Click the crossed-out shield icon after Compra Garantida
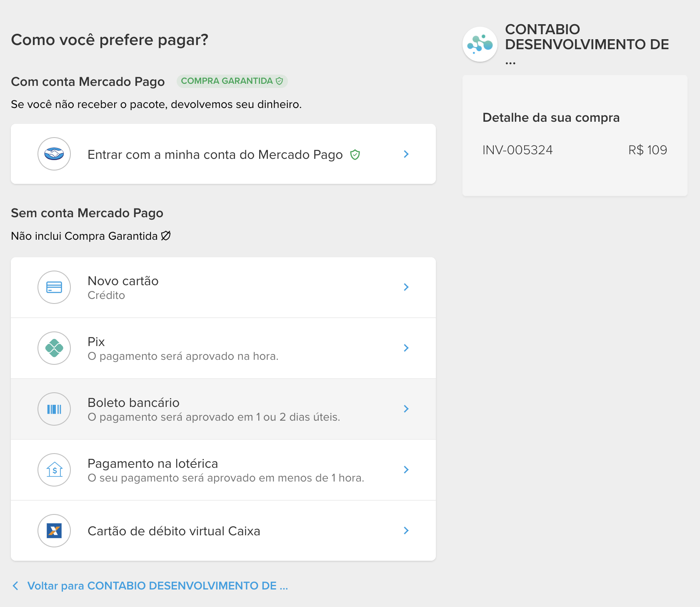700x607 pixels. click(x=166, y=236)
